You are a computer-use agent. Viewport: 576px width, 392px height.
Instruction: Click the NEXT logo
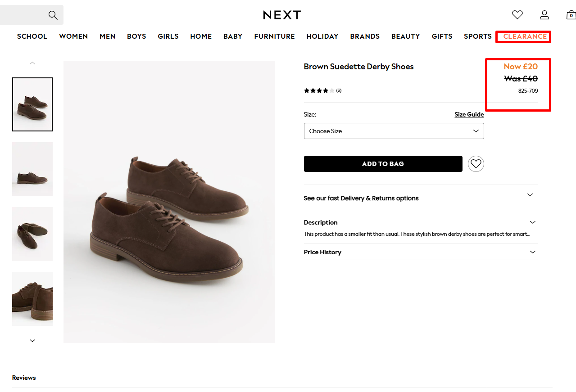coord(282,15)
